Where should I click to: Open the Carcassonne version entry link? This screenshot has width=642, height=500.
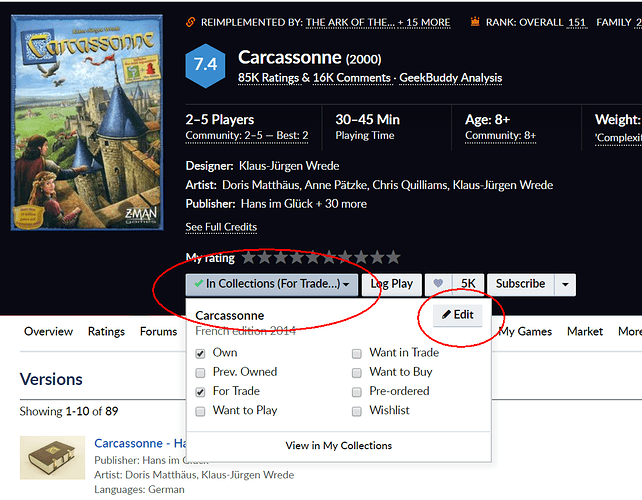point(140,443)
